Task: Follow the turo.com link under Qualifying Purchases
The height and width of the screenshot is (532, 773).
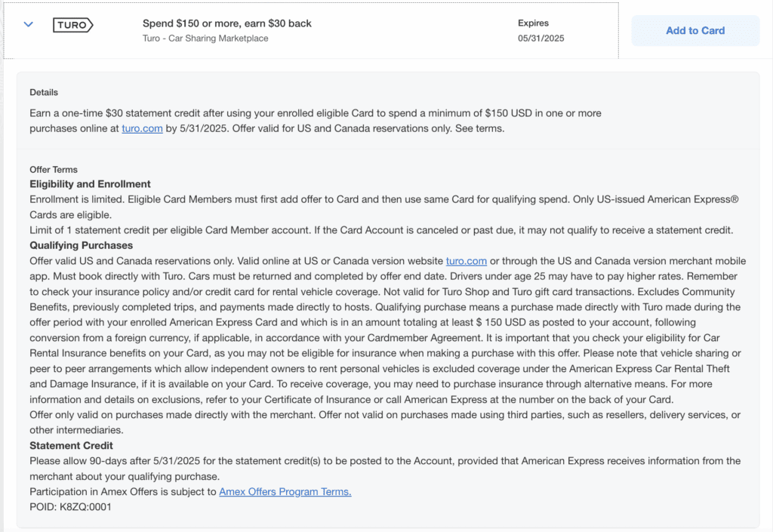Action: click(x=466, y=261)
